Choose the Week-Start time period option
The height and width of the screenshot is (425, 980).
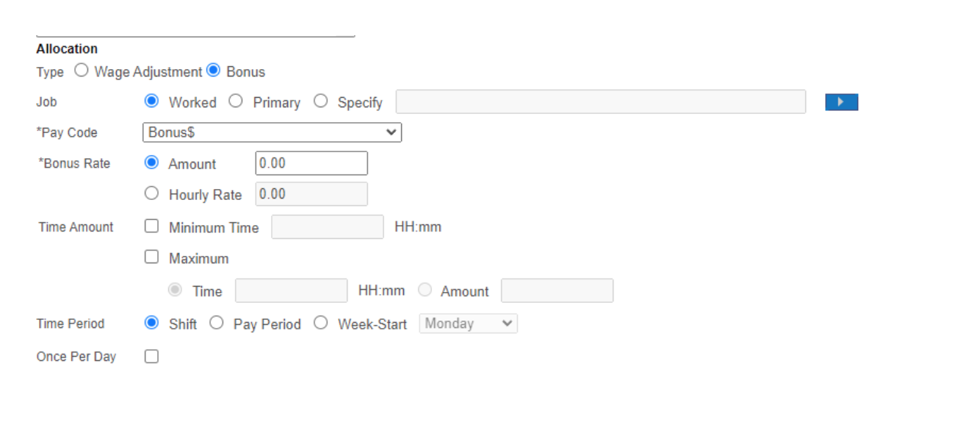click(x=320, y=324)
